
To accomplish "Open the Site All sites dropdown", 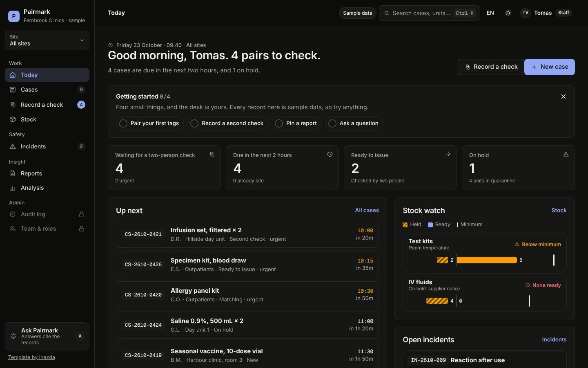I will [x=47, y=40].
